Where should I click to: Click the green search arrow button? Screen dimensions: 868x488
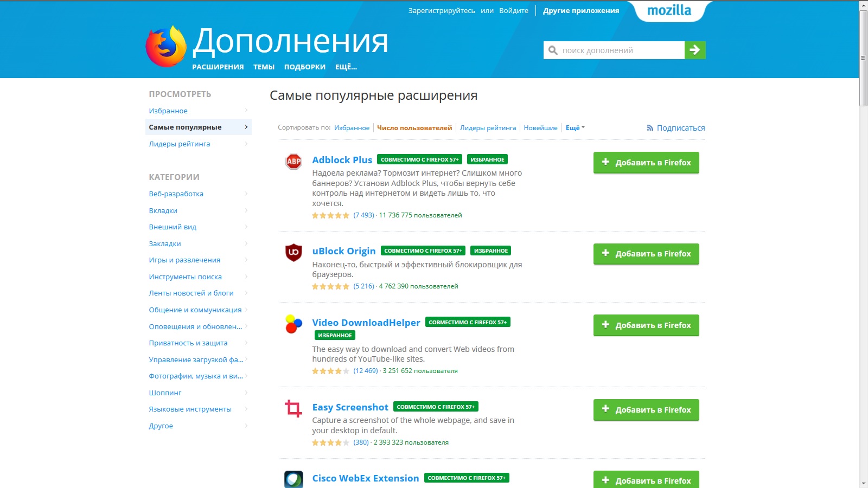[x=695, y=50]
